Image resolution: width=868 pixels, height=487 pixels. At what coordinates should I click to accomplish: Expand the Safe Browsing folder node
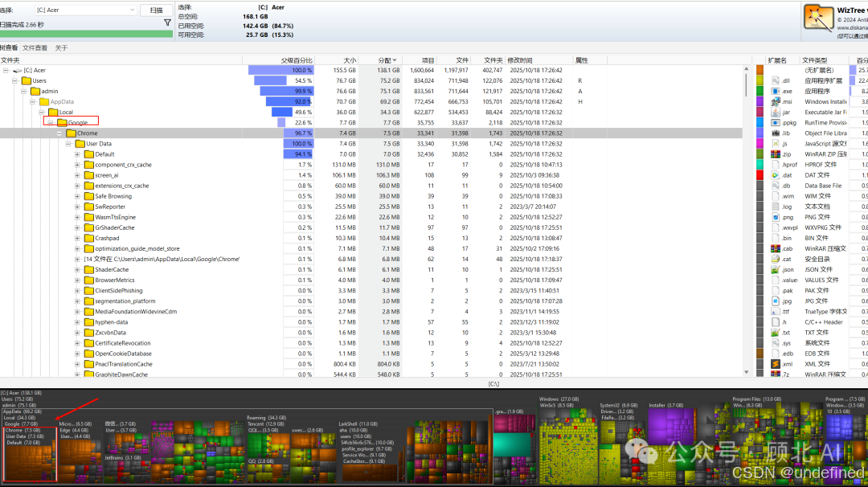[77, 196]
